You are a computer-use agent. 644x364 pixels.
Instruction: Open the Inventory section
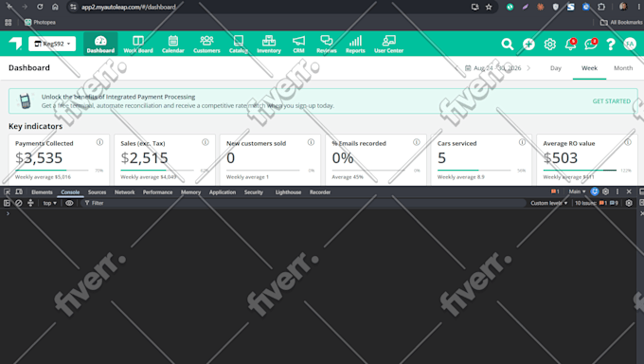click(x=269, y=44)
